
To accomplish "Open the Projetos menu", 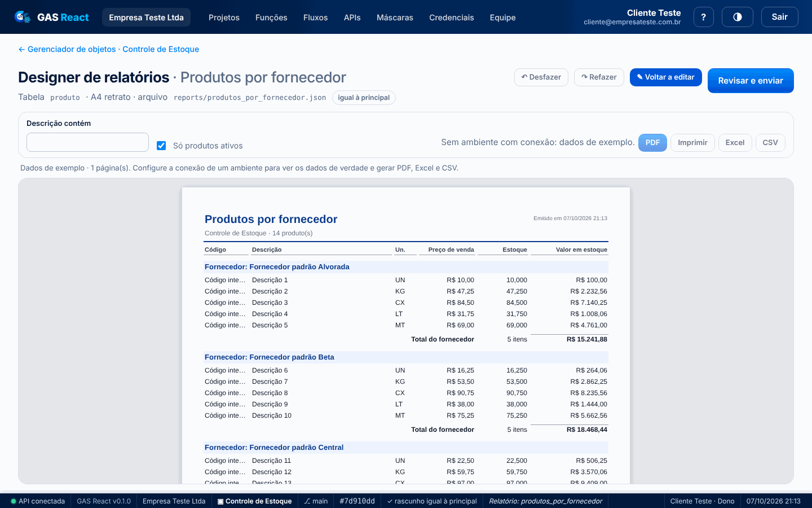I will pyautogui.click(x=224, y=17).
